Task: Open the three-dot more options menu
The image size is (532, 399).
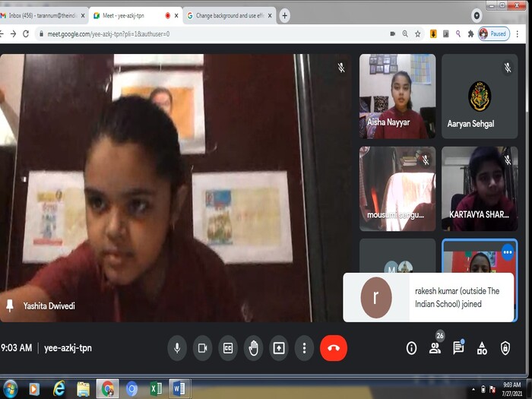Action: pyautogui.click(x=304, y=348)
